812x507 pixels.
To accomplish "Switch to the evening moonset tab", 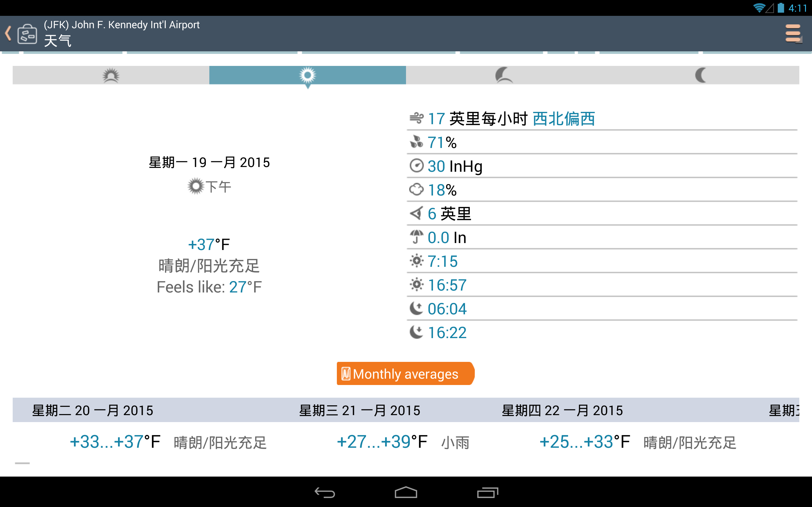I will click(504, 75).
